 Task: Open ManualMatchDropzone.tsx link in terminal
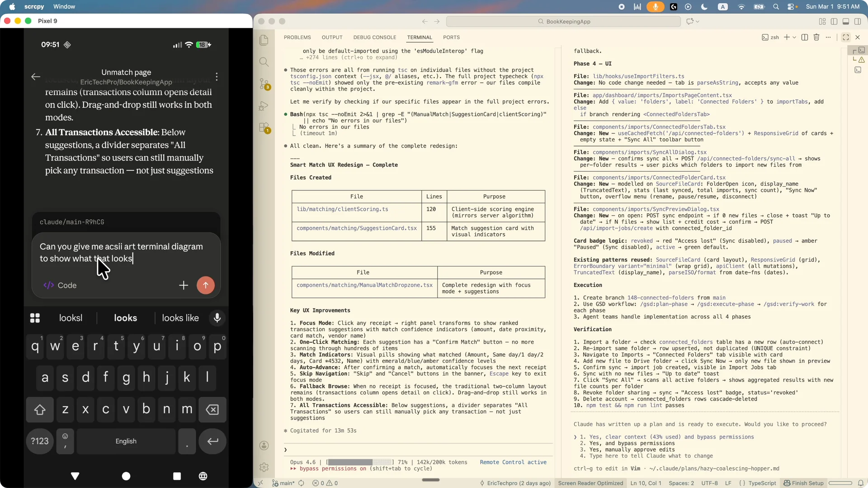point(364,285)
